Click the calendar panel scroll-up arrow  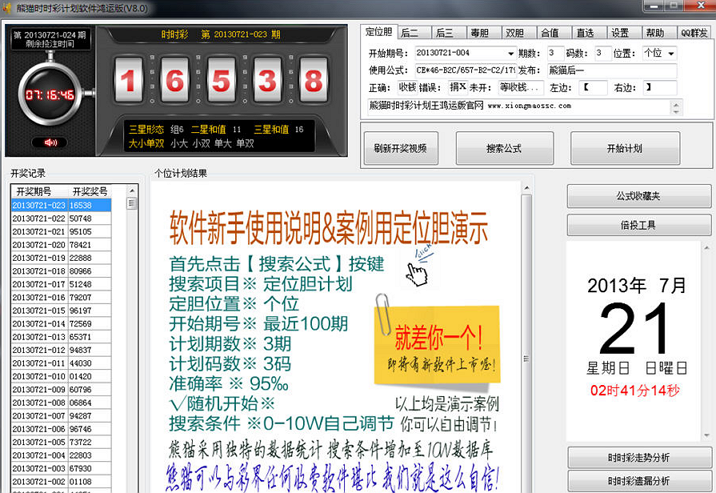(707, 248)
